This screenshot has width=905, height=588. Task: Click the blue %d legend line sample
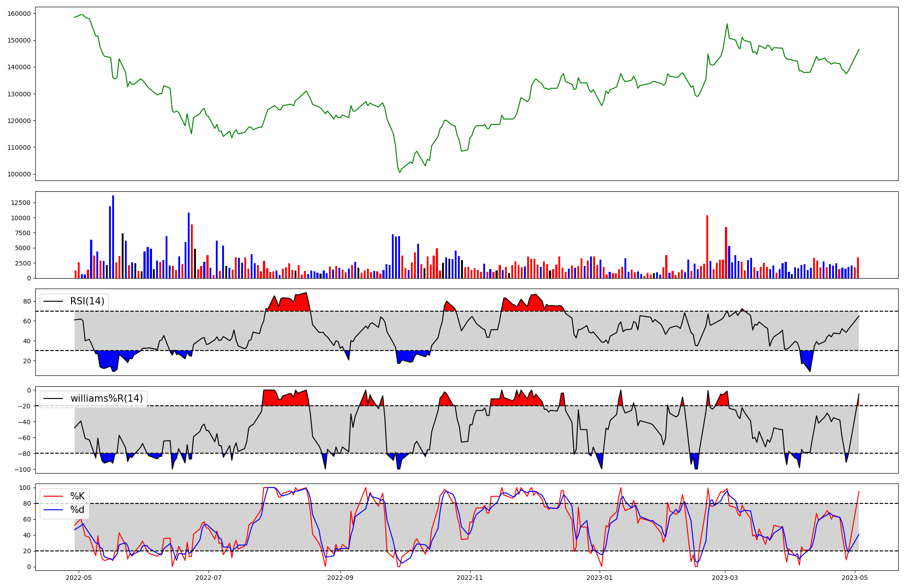53,510
